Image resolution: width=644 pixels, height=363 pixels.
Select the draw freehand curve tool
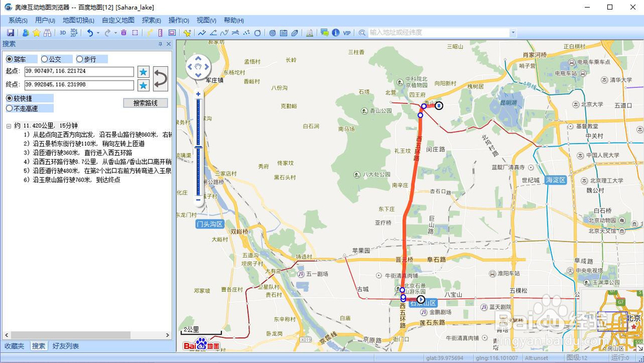224,33
